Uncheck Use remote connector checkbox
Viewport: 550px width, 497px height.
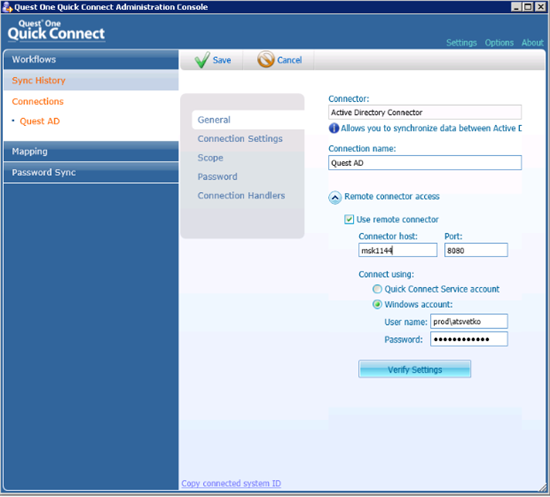tap(349, 220)
